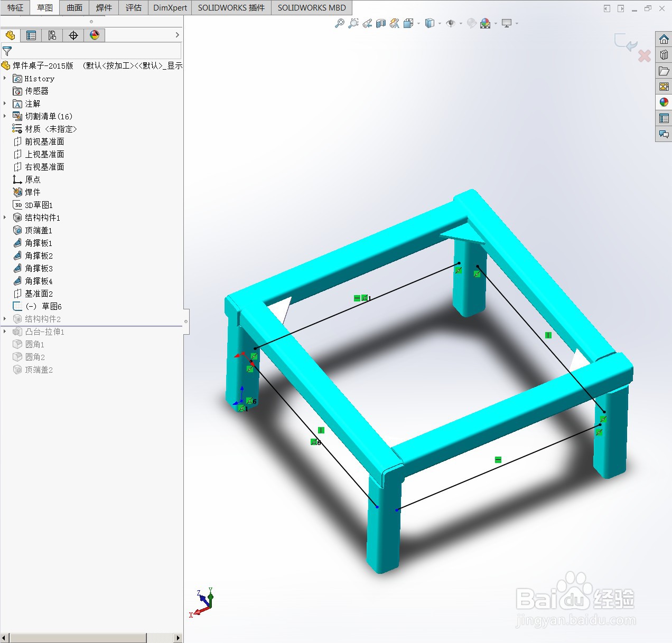Image resolution: width=672 pixels, height=643 pixels.
Task: Click the Apply Scene icon
Action: click(486, 23)
